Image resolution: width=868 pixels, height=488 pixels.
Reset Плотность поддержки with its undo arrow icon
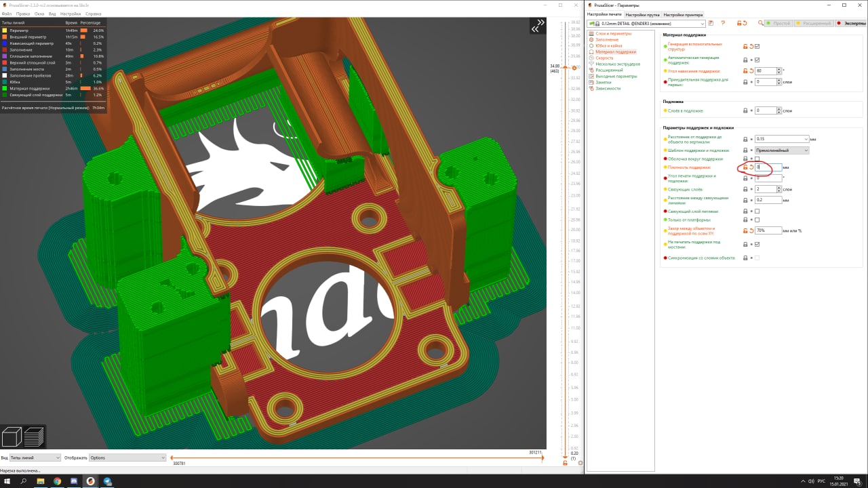pyautogui.click(x=751, y=167)
